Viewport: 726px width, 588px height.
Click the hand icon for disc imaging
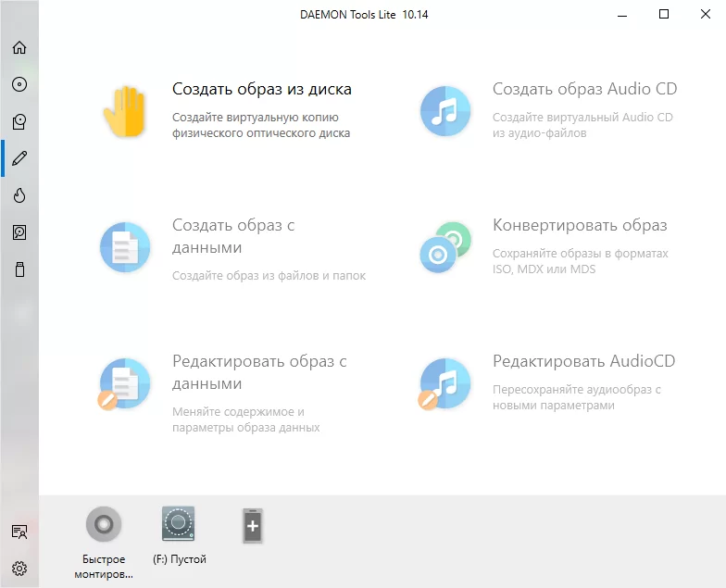tap(124, 111)
